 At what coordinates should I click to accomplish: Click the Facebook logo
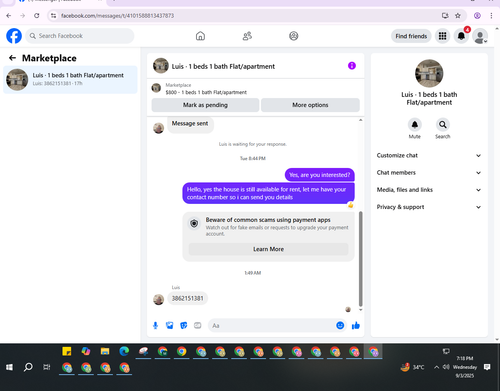click(x=14, y=36)
